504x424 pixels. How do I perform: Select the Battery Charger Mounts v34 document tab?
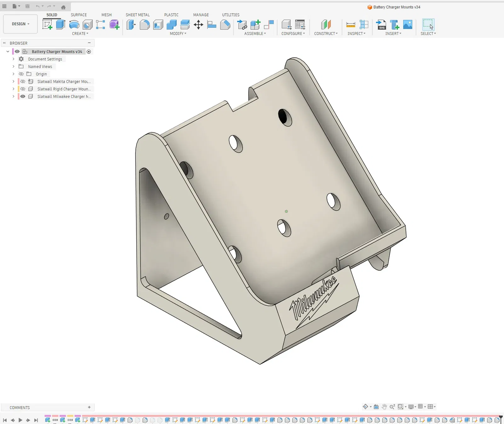click(x=394, y=7)
